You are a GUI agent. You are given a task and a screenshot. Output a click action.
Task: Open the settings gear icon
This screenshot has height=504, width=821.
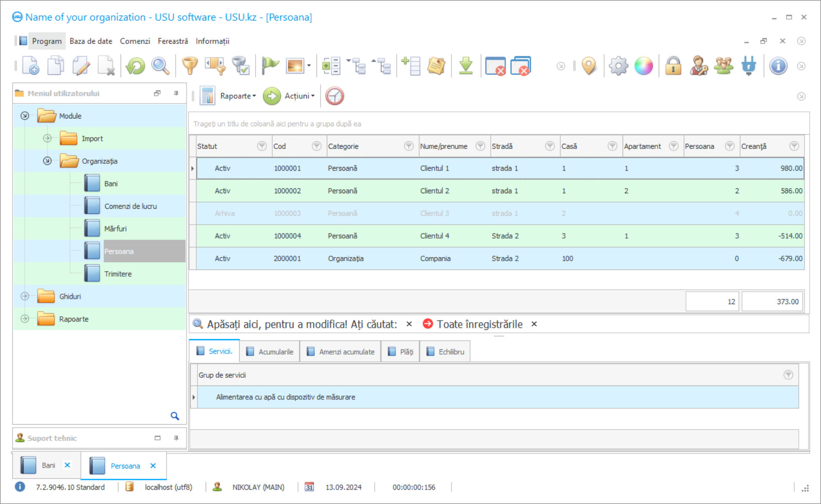(x=618, y=66)
